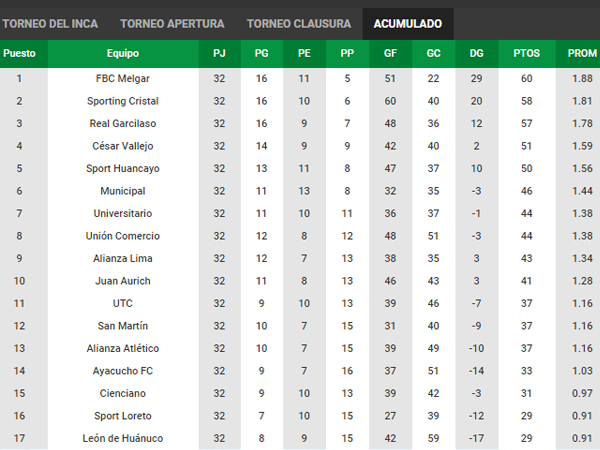The height and width of the screenshot is (450, 600).
Task: Select the Sport Huancayo team row
Action: [x=300, y=168]
